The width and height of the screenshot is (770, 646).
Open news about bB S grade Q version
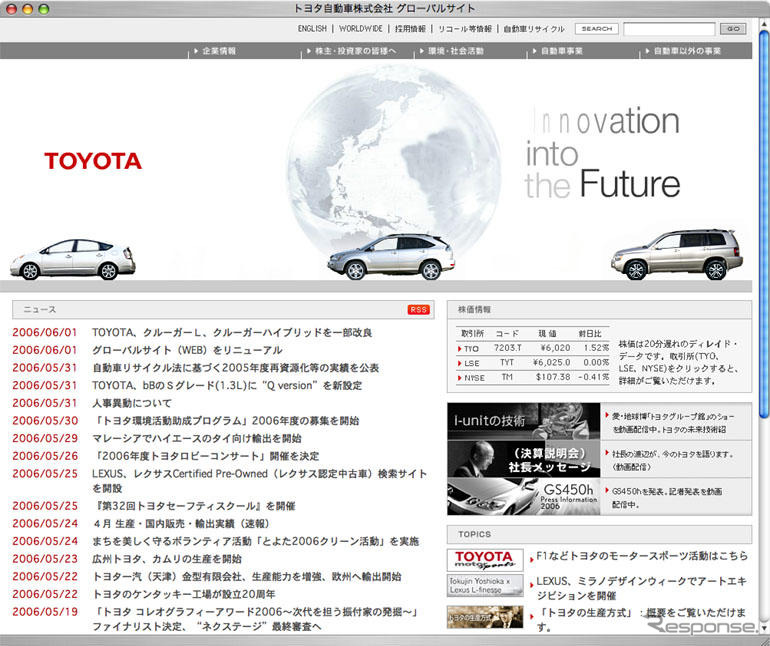tap(227, 386)
